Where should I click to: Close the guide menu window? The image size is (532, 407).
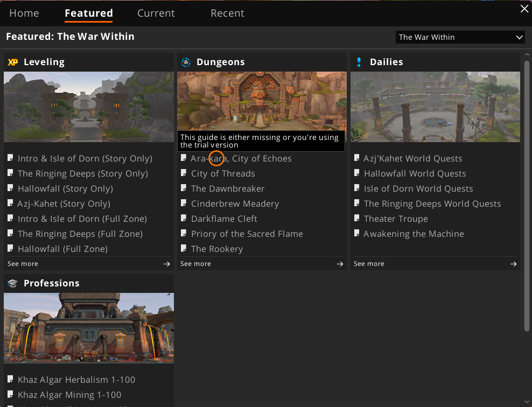524,9
